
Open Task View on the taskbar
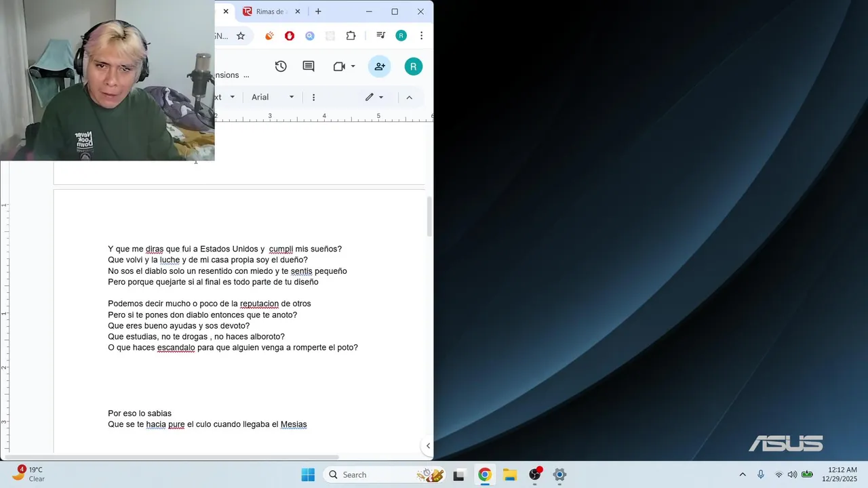459,474
